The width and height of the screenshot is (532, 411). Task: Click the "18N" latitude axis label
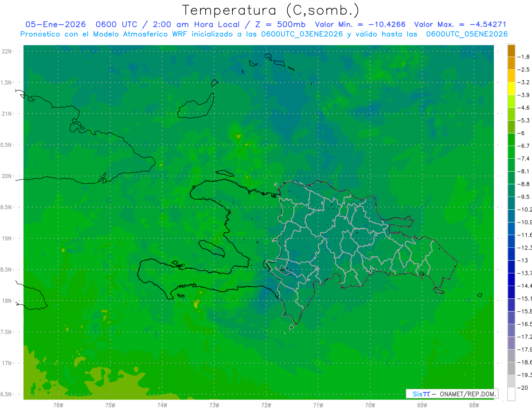pos(7,301)
